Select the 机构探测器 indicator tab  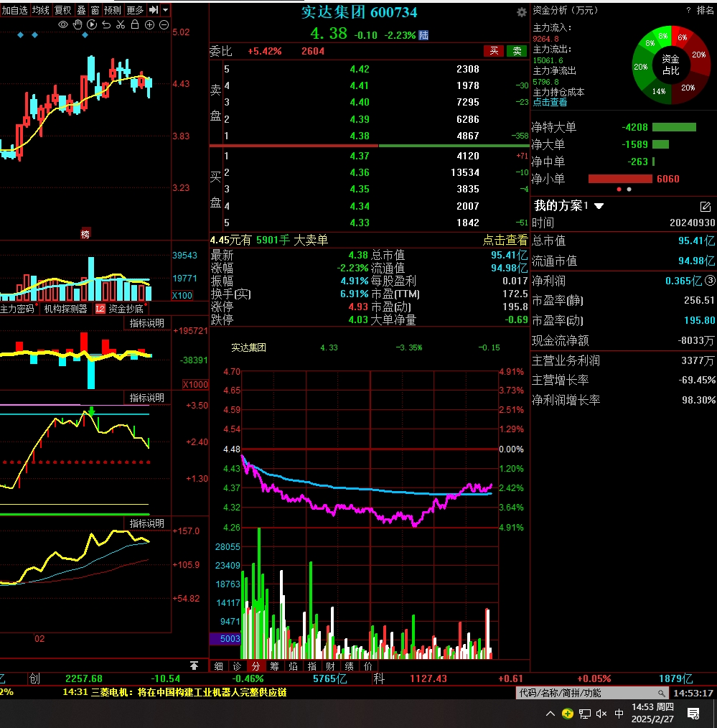[65, 309]
